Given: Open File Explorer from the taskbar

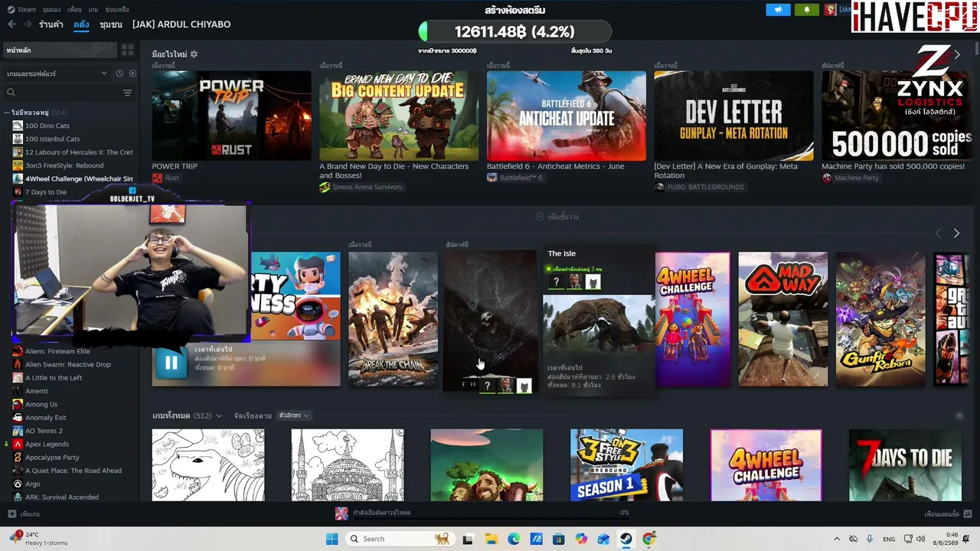Looking at the screenshot, I should 491,539.
